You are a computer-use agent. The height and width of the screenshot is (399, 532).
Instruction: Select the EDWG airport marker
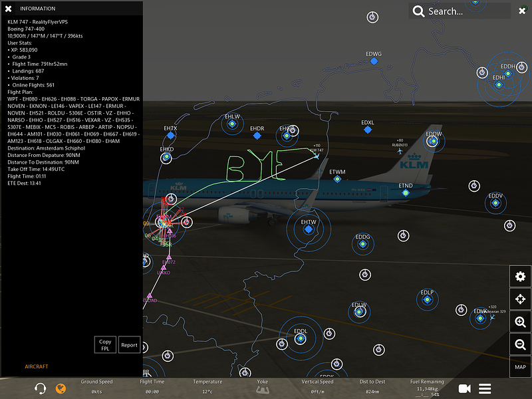374,61
